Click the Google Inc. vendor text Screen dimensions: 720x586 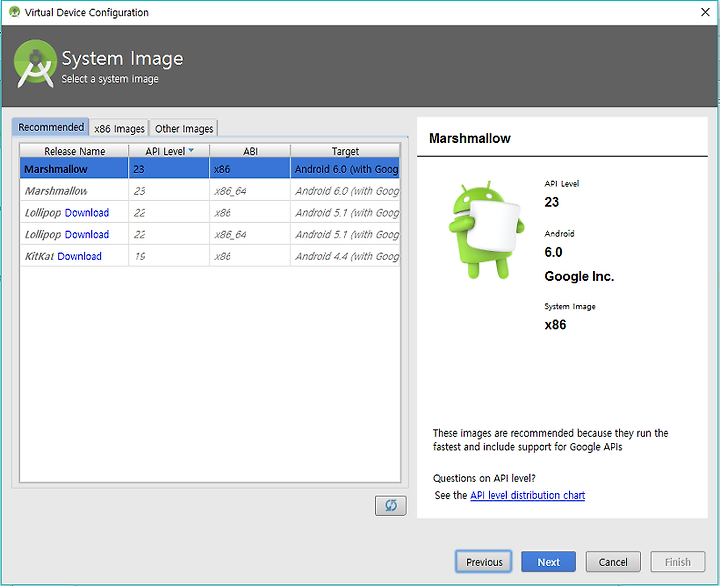coord(579,276)
